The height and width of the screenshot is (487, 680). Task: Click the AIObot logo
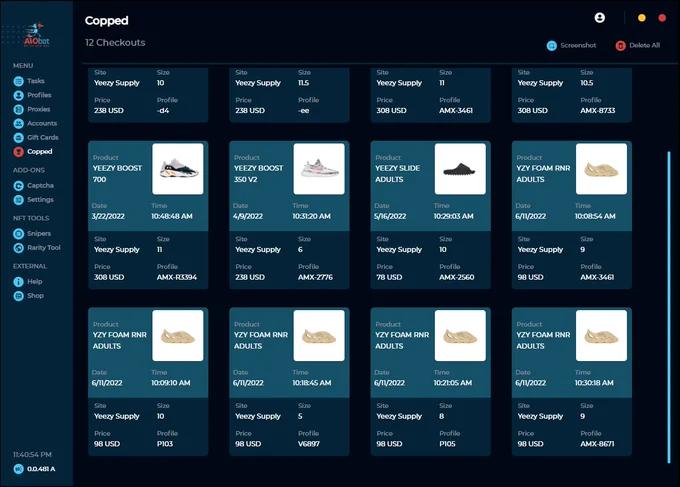click(36, 35)
